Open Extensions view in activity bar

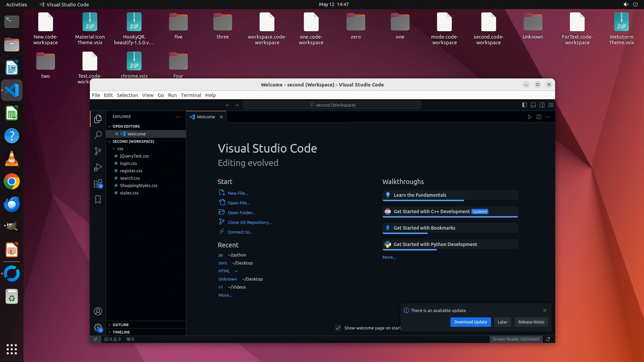98,184
